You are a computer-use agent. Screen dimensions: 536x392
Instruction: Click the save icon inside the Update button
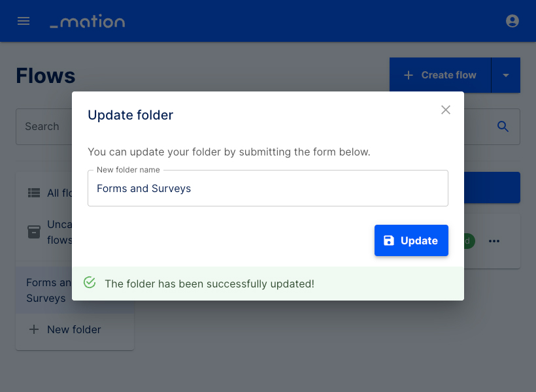click(x=390, y=240)
